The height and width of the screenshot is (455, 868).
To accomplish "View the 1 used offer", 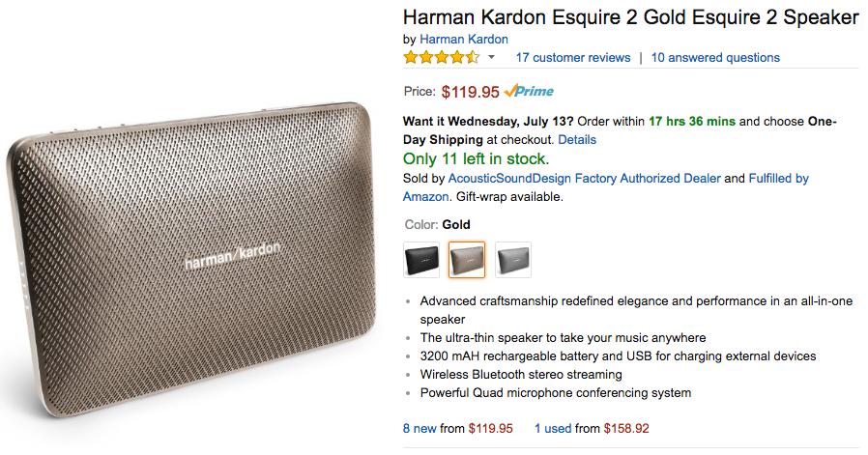I will 551,426.
